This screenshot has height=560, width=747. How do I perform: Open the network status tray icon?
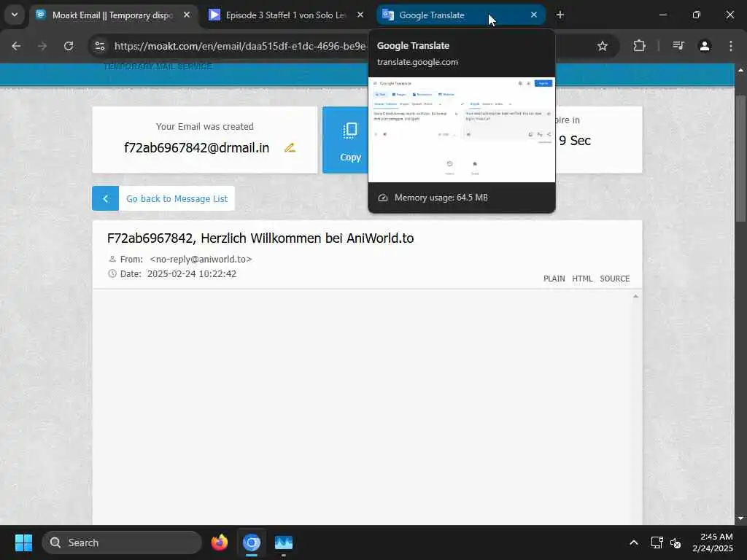pyautogui.click(x=657, y=542)
